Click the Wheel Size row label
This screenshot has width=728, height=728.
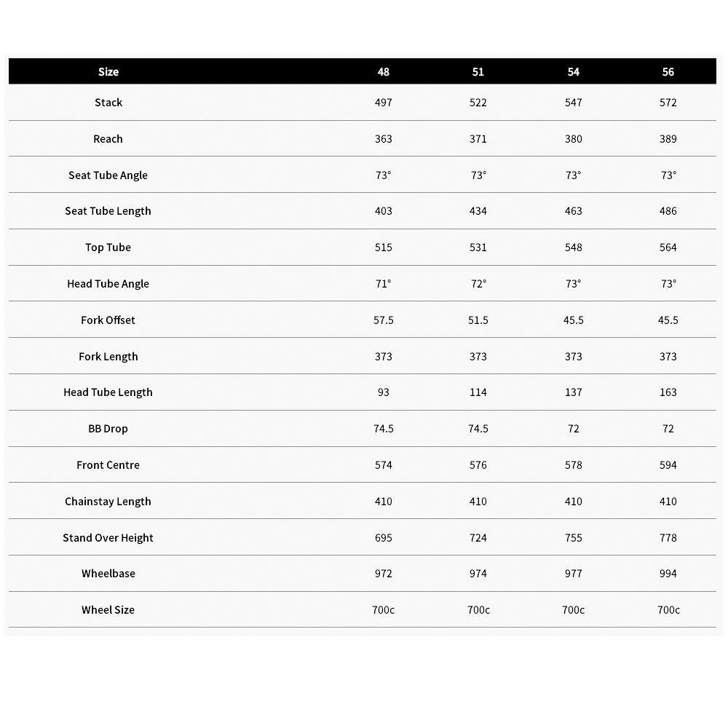tap(108, 610)
